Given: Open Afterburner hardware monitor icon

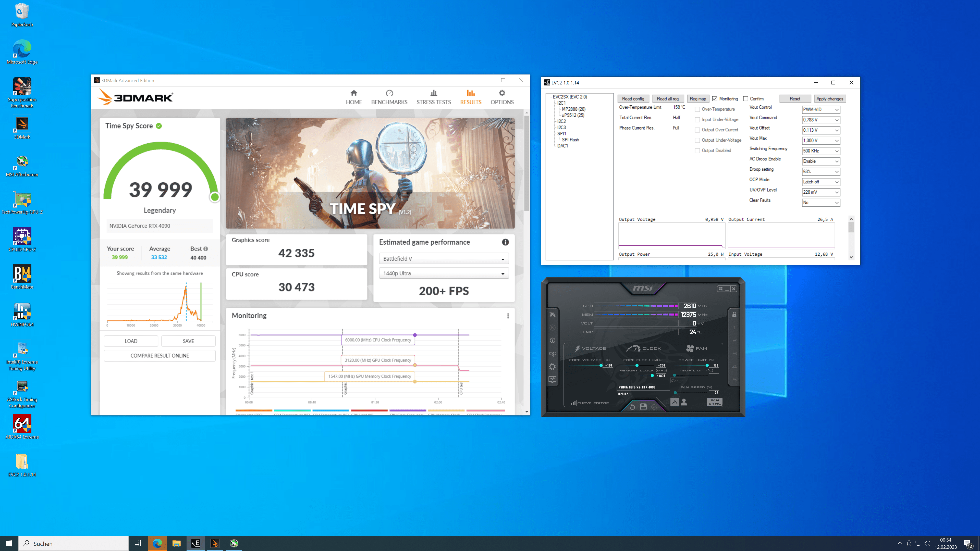Looking at the screenshot, I should 552,380.
